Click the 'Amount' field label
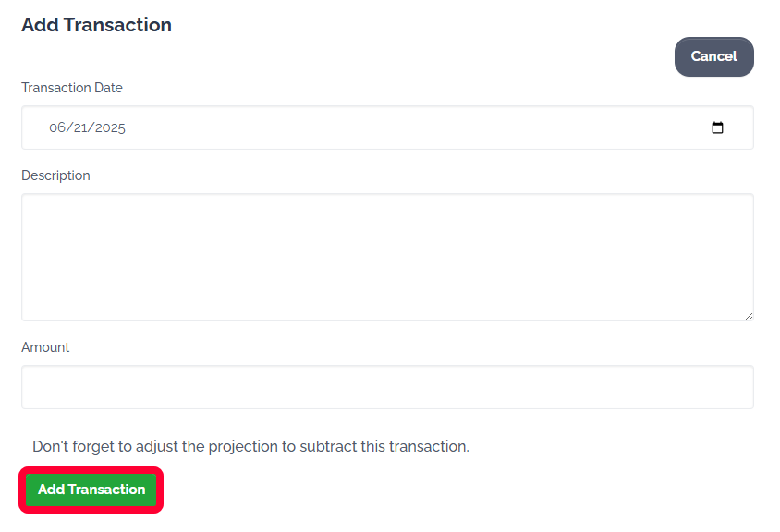Image resolution: width=780 pixels, height=532 pixels. (45, 347)
